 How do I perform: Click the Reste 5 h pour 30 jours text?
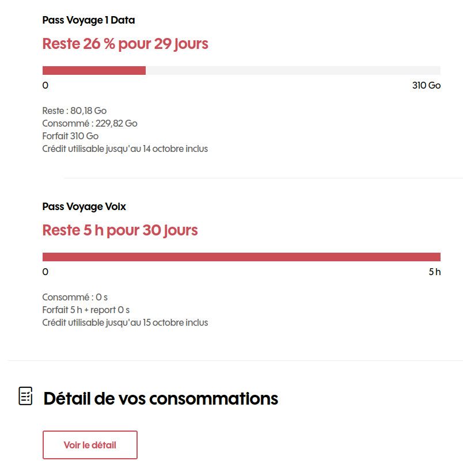pos(120,230)
